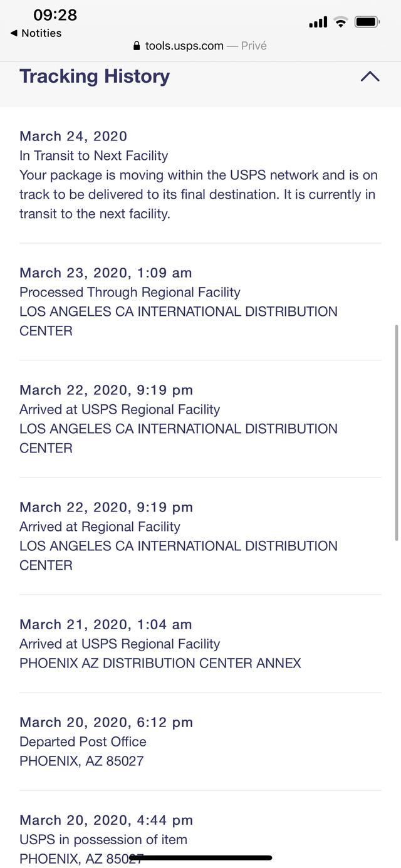The width and height of the screenshot is (401, 868).
Task: Tap the Departed Post Office entry
Action: tap(83, 741)
